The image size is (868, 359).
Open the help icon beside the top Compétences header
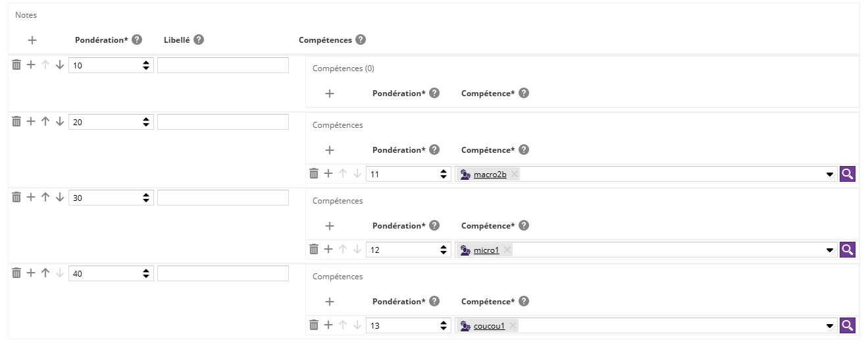point(361,40)
